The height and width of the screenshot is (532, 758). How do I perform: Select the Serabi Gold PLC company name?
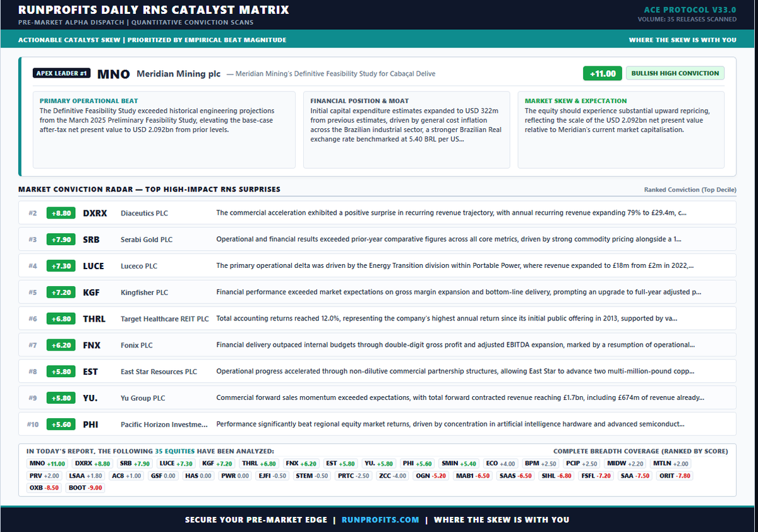click(x=147, y=239)
